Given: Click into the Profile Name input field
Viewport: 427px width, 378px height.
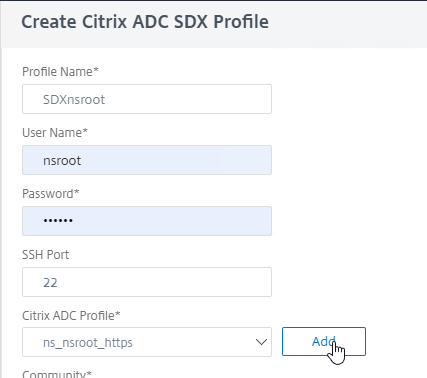Looking at the screenshot, I should pyautogui.click(x=147, y=99).
